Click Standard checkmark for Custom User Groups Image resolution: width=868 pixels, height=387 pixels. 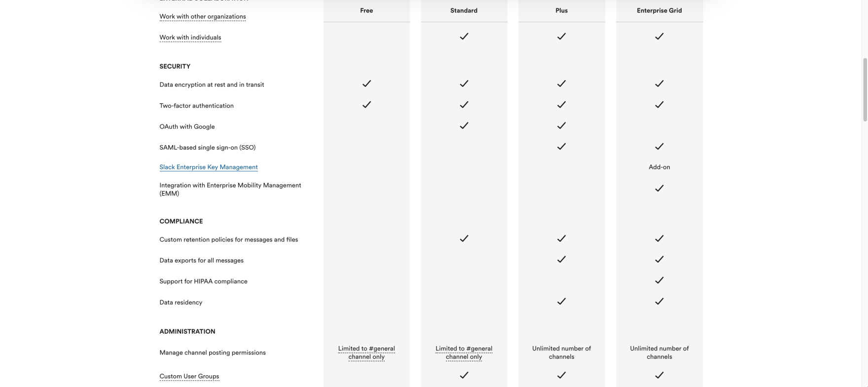point(464,376)
